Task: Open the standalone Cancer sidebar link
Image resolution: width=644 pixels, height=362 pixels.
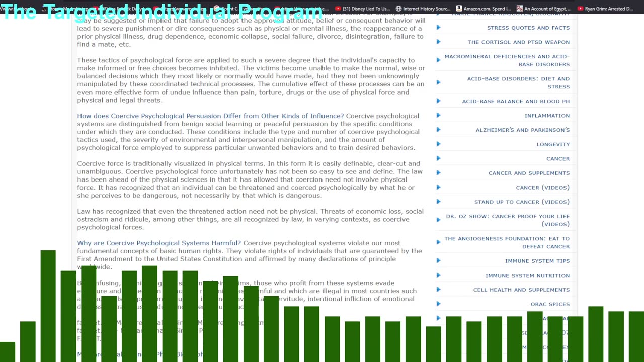Action: click(x=558, y=159)
